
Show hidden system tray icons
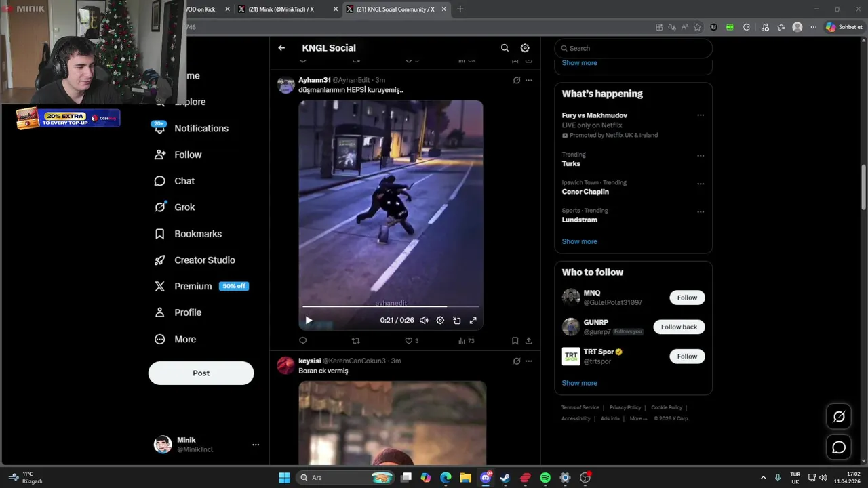(x=763, y=478)
